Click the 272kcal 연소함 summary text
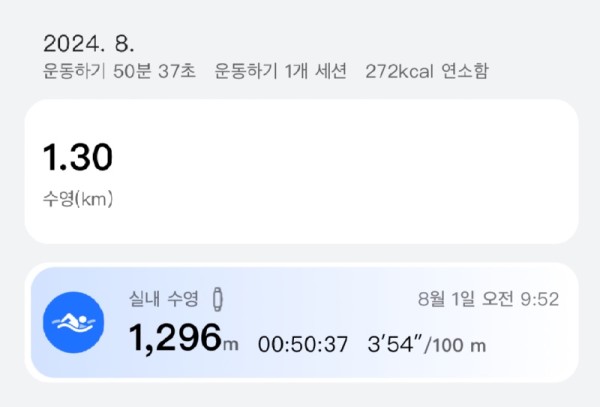 click(427, 71)
